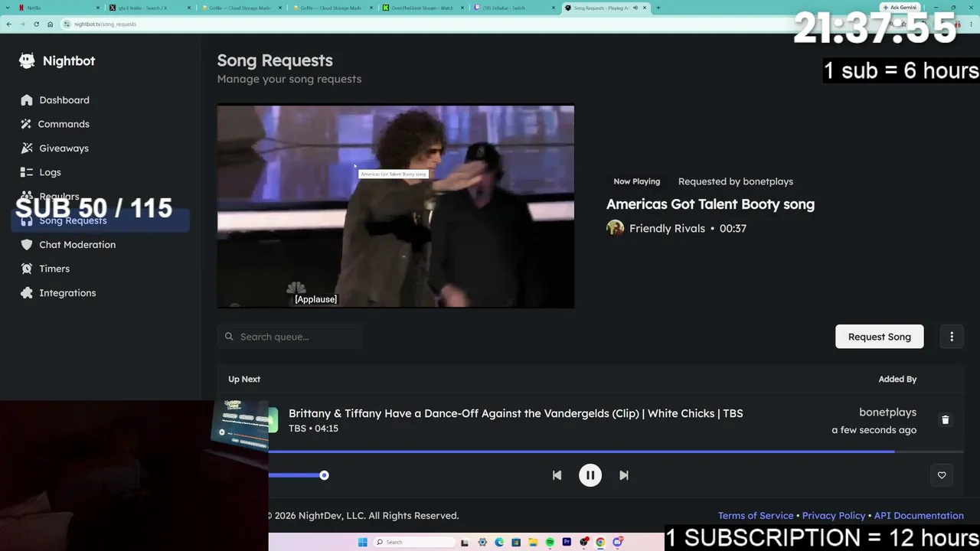Open Spotify from the taskbar
The height and width of the screenshot is (551, 980).
point(550,543)
